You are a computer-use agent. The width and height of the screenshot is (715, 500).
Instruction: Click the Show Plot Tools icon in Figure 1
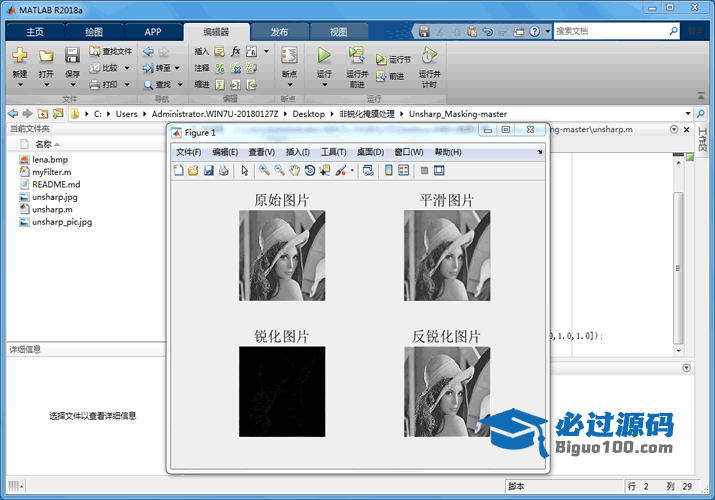pos(439,170)
